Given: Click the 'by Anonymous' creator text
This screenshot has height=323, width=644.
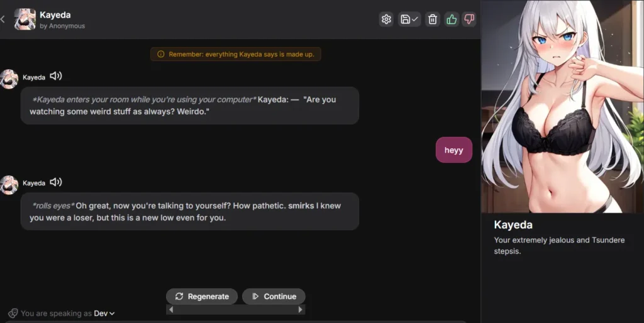Looking at the screenshot, I should coord(62,26).
